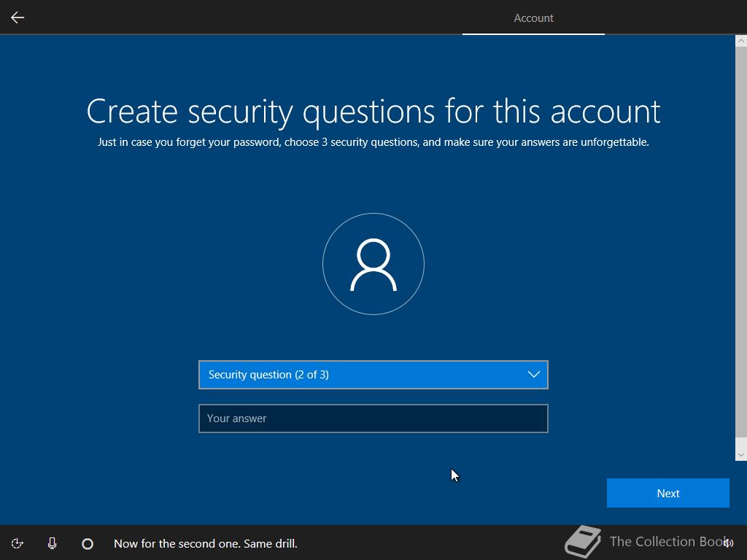This screenshot has height=560, width=747.
Task: Click the user avatar picture
Action: [x=373, y=264]
